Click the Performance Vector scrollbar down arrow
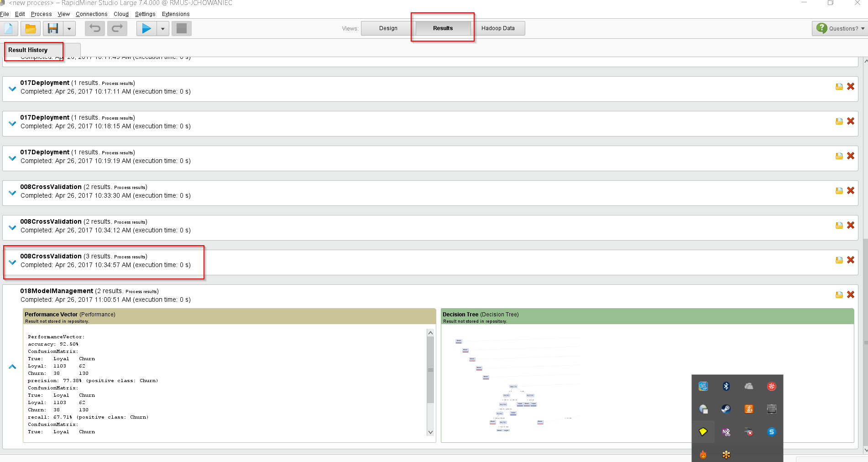This screenshot has width=868, height=462. click(430, 432)
